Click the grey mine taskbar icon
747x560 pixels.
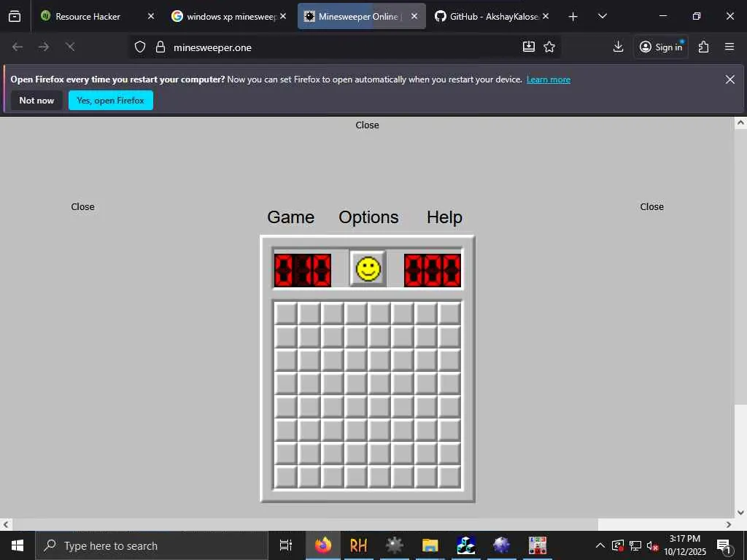click(x=394, y=545)
